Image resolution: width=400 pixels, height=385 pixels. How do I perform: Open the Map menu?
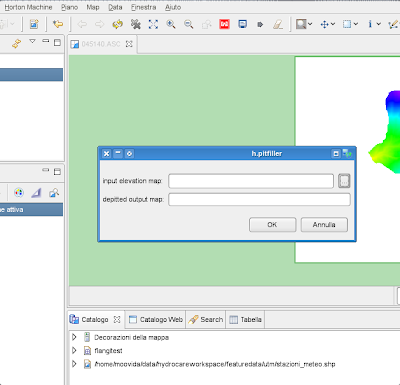(x=93, y=7)
